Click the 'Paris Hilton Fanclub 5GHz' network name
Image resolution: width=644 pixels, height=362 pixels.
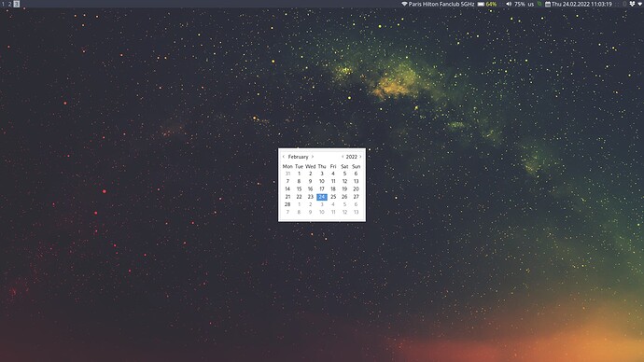tap(441, 4)
